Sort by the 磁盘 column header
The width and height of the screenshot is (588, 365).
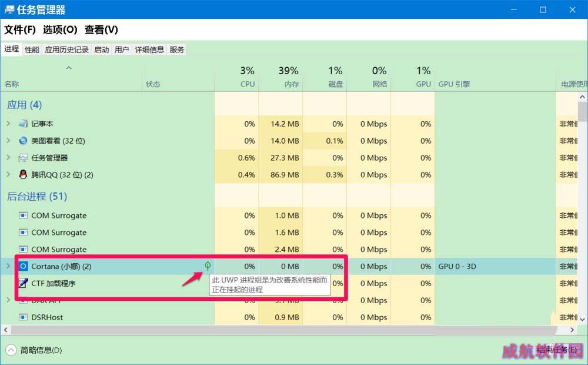[x=336, y=84]
